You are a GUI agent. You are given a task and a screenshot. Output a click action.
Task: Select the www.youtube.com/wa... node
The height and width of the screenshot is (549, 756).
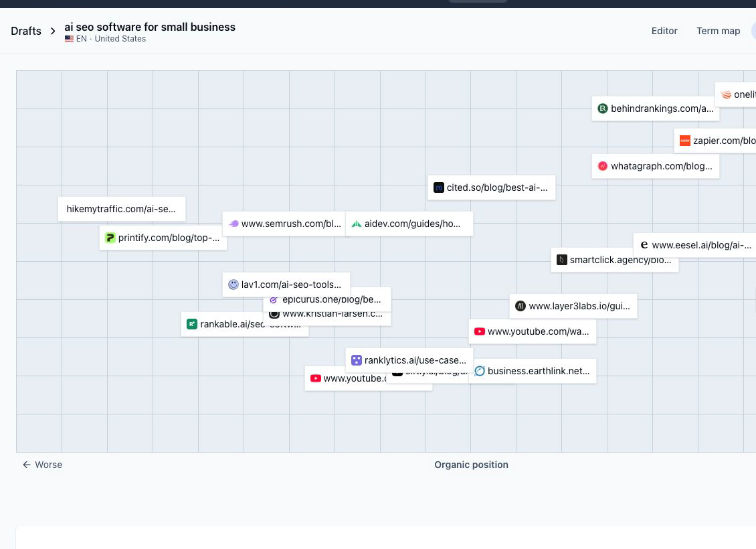(533, 331)
